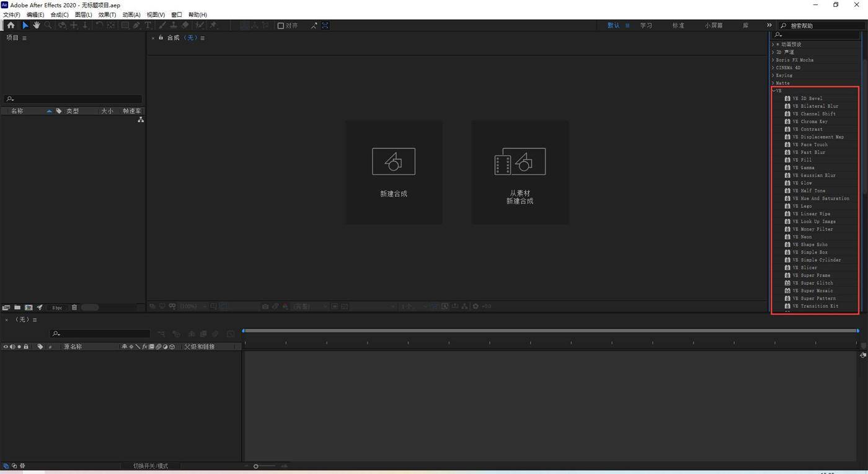The height and width of the screenshot is (474, 868).
Task: Click the new composition icon in Project panel
Action: 29,307
